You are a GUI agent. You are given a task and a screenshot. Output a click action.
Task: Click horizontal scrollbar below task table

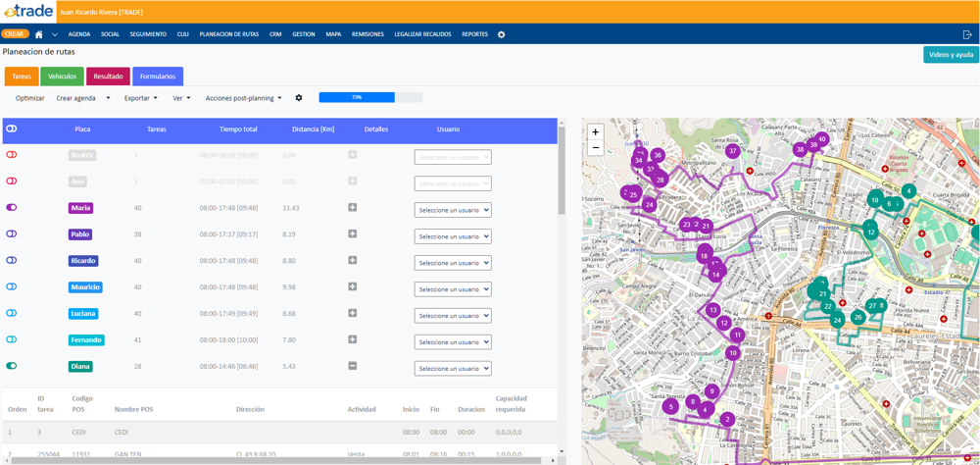click(x=275, y=461)
